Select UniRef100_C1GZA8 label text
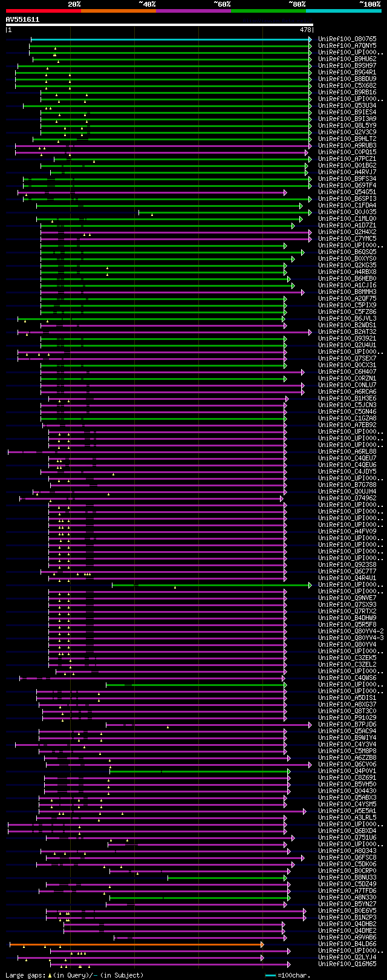This screenshot has width=387, height=980. coord(347,418)
